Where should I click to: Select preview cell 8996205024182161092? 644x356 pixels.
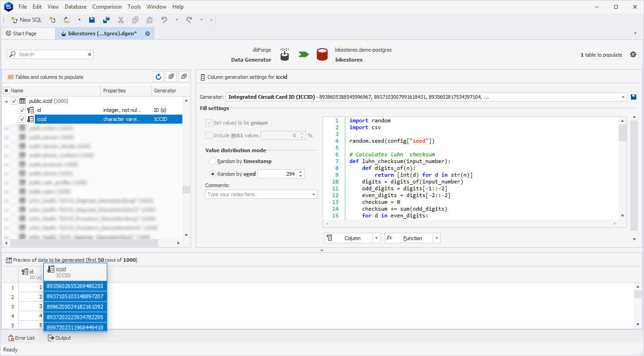click(75, 307)
